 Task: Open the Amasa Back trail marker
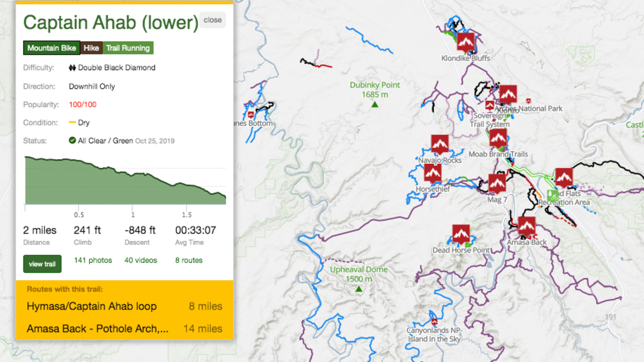(x=527, y=226)
